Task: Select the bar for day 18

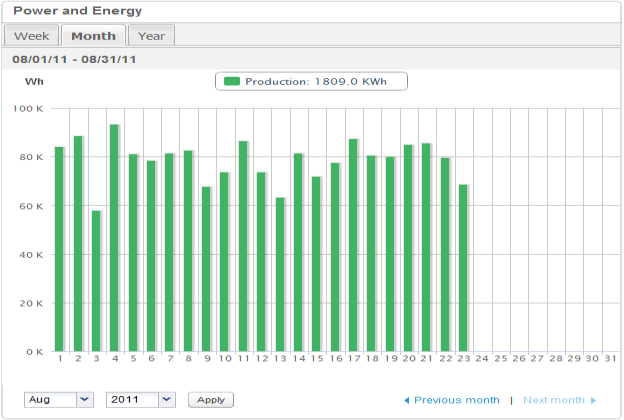Action: pyautogui.click(x=371, y=254)
